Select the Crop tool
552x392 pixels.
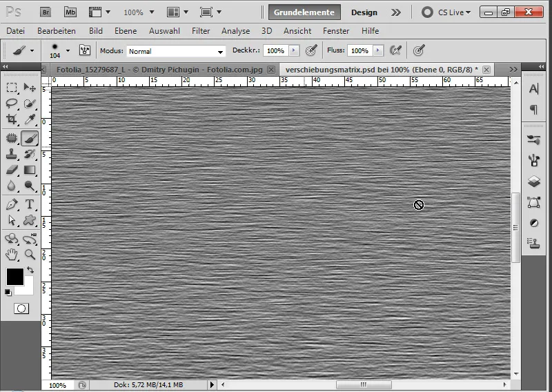tap(12, 119)
